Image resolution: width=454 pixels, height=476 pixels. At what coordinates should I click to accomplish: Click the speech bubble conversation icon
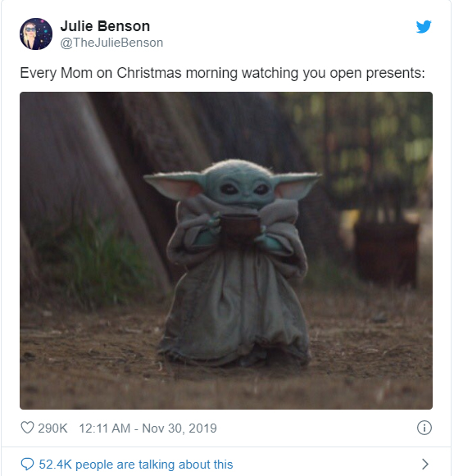(27, 464)
